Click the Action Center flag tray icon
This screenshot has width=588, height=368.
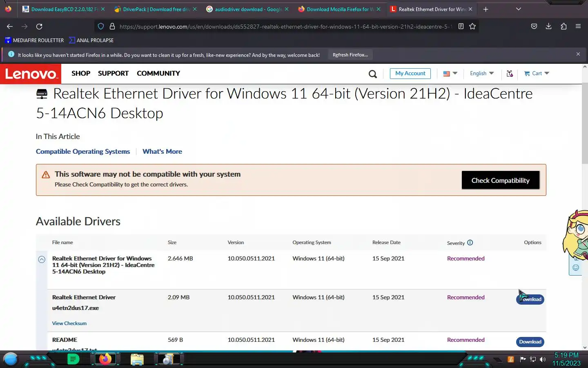pyautogui.click(x=522, y=359)
